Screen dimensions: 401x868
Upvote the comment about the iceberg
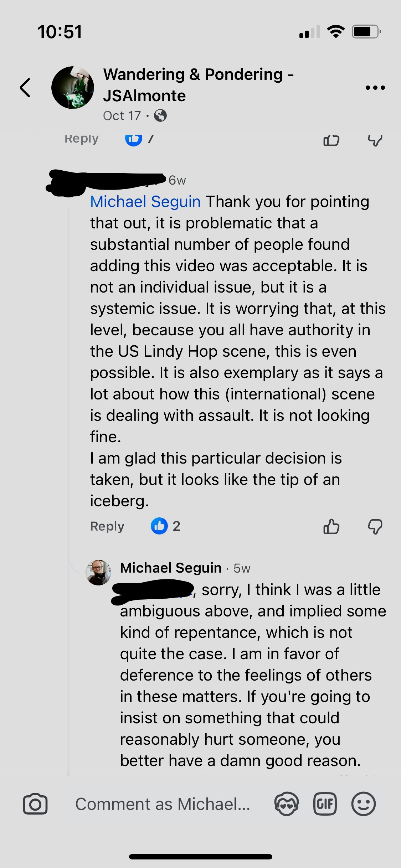(x=331, y=526)
